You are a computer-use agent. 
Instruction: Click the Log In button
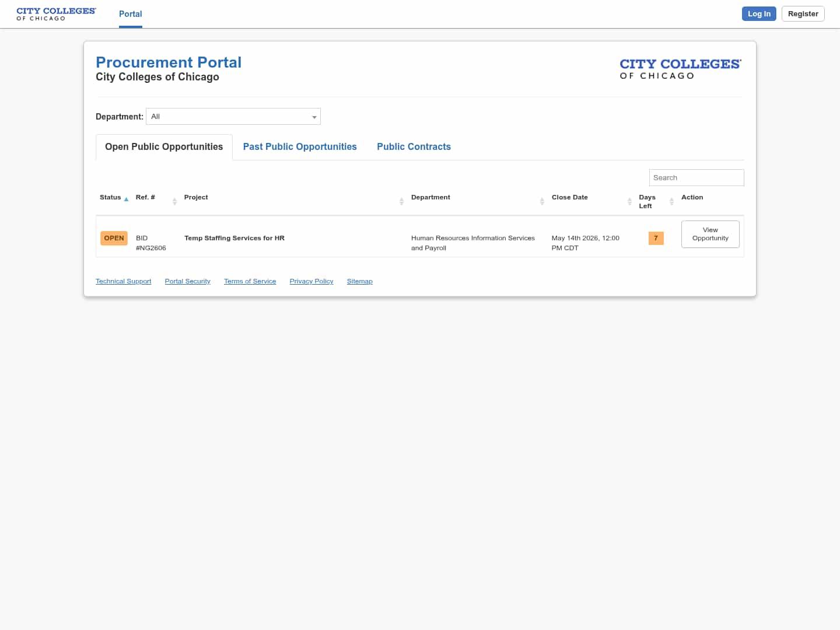pyautogui.click(x=759, y=14)
